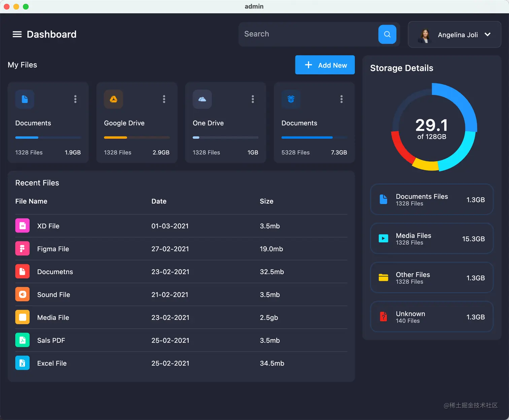
Task: Expand the Angelina Joli profile dropdown arrow
Action: 487,34
